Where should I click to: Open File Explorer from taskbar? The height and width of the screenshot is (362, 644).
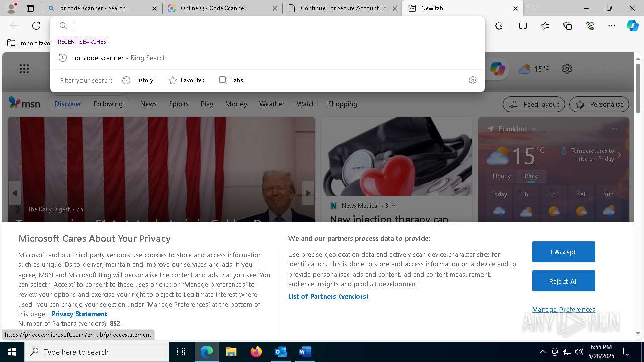[x=231, y=352]
